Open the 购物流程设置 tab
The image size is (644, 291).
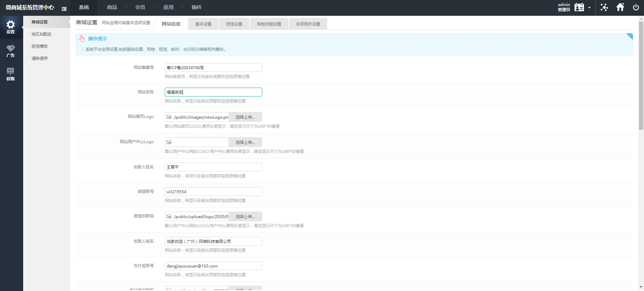269,24
